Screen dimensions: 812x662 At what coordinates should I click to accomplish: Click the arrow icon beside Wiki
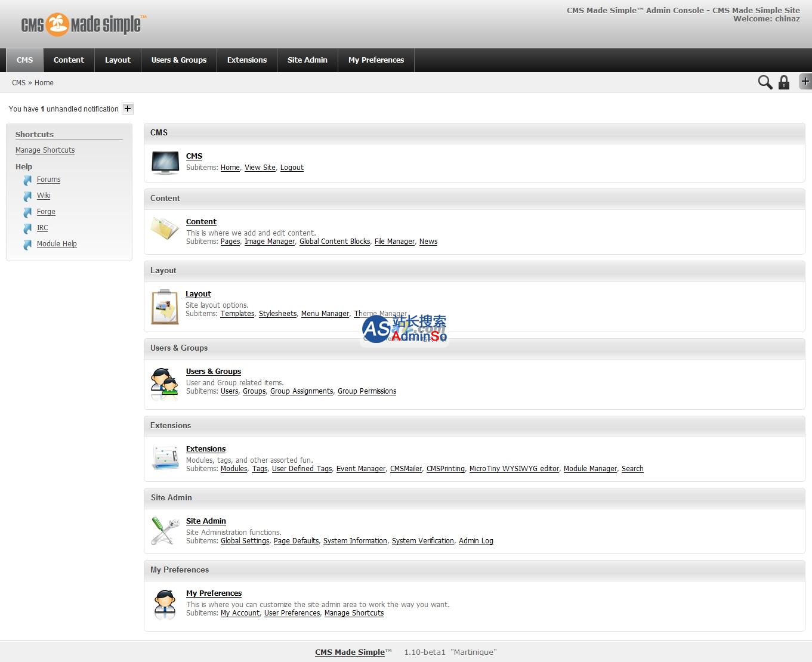tap(27, 196)
